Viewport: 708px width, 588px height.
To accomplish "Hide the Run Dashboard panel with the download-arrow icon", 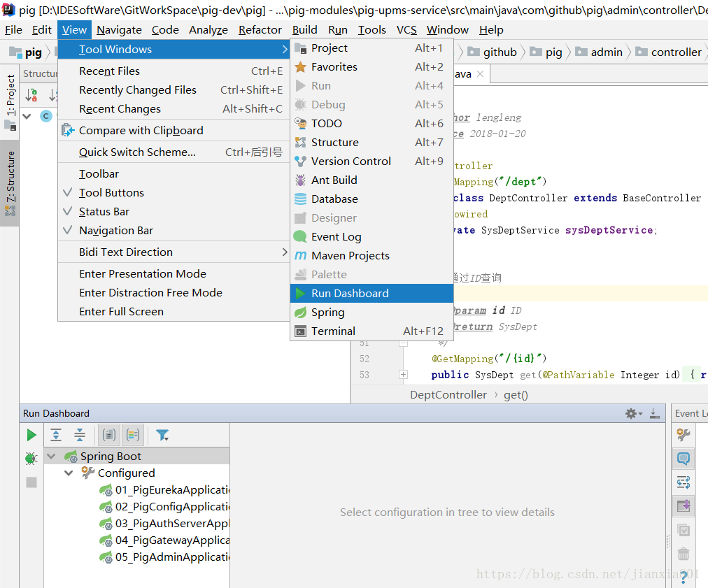I will pyautogui.click(x=654, y=413).
